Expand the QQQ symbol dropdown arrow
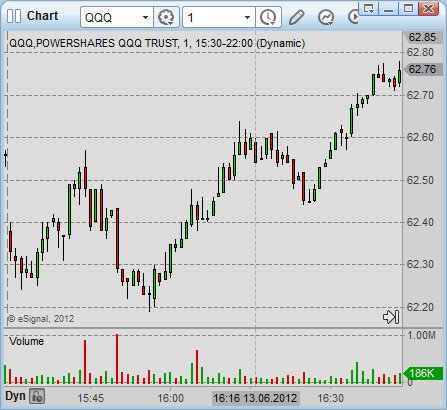Image resolution: width=447 pixels, height=410 pixels. 145,17
